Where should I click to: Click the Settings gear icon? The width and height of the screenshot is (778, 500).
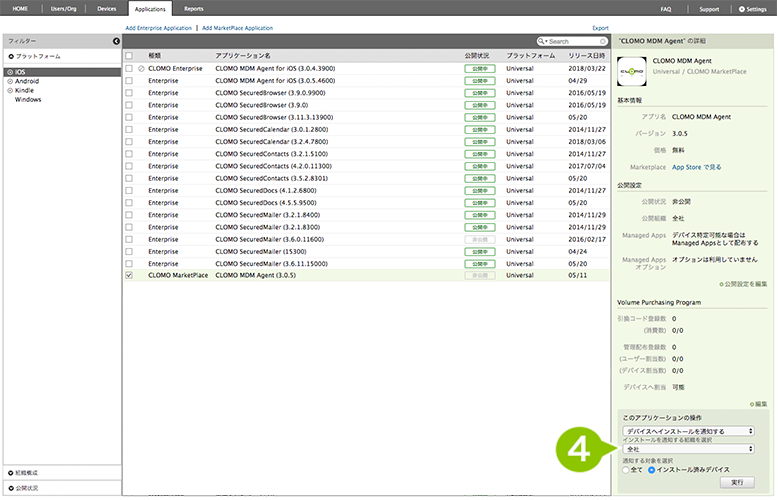[742, 9]
